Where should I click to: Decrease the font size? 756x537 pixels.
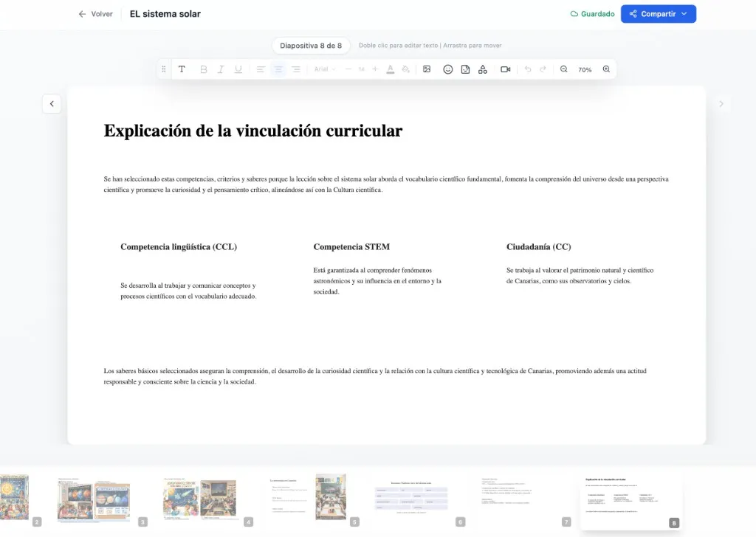348,69
